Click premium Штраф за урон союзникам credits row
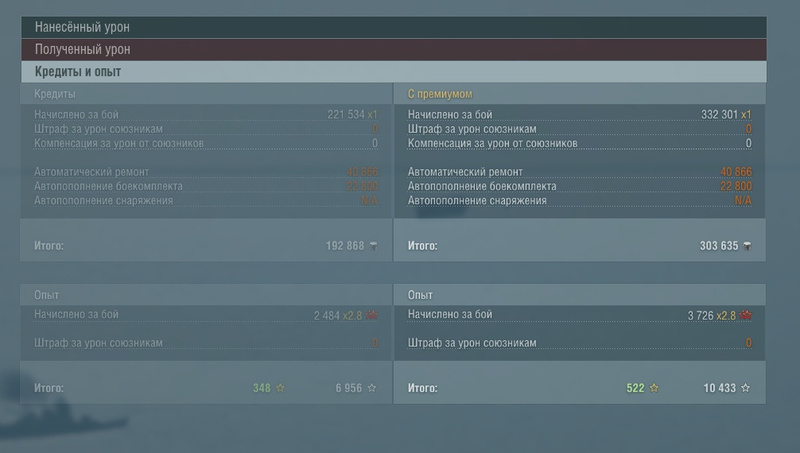Screen dimensions: 800x453 pyautogui.click(x=580, y=129)
